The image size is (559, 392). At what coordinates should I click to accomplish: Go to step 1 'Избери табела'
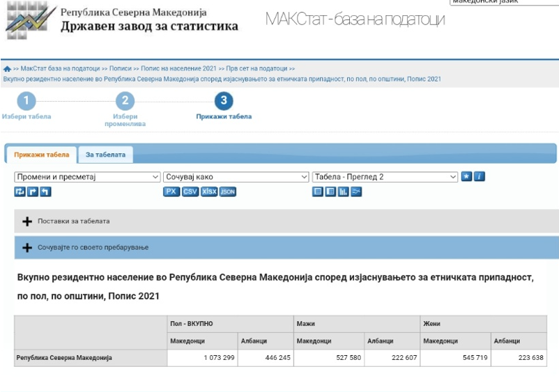[26, 102]
